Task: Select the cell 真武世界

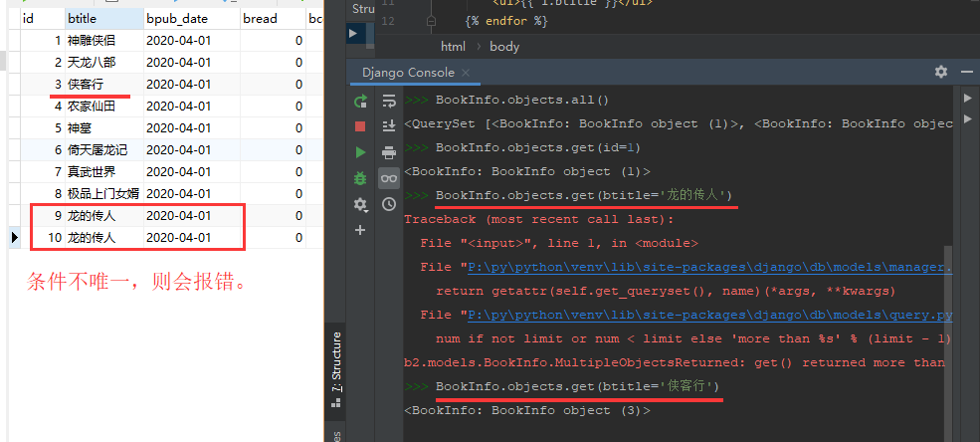Action: click(104, 172)
